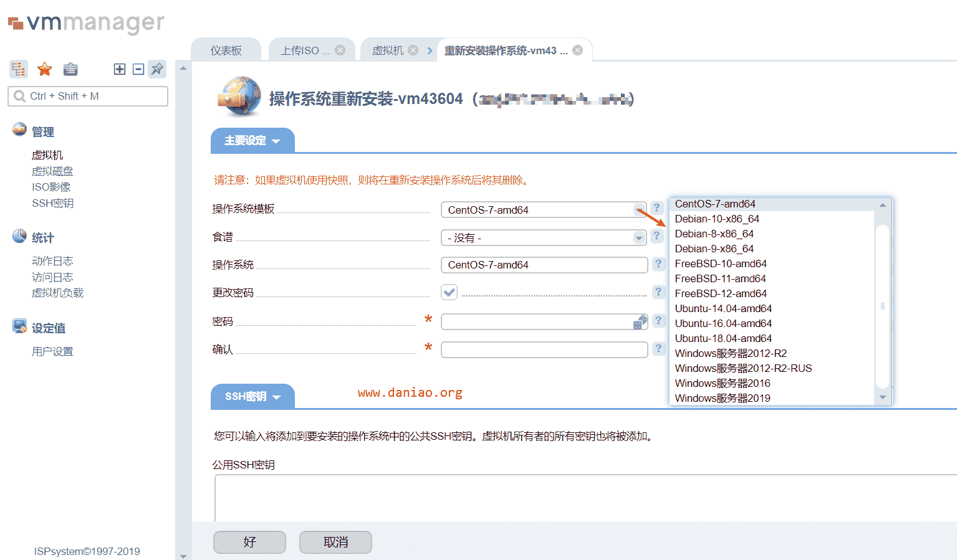This screenshot has height=560, width=957.
Task: Collapse all menu sections with minus icon
Action: (138, 69)
